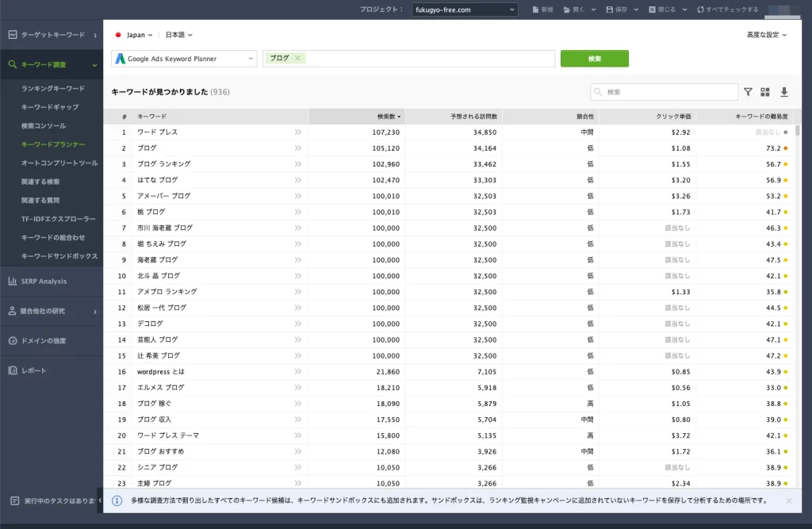Click double-arrow icon for ワード プレス row
The height and width of the screenshot is (529, 812).
(x=298, y=132)
